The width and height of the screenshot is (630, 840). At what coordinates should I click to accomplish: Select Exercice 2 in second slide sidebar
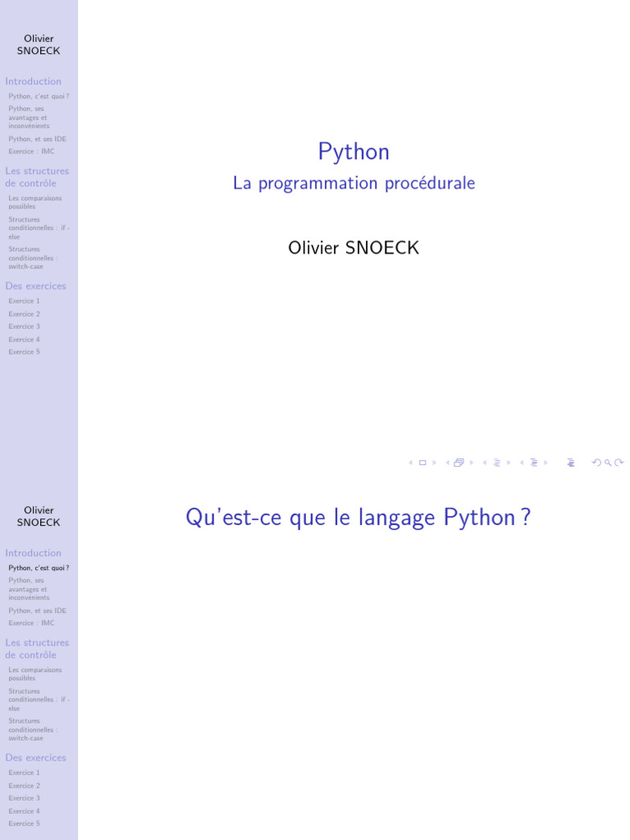pyautogui.click(x=24, y=786)
